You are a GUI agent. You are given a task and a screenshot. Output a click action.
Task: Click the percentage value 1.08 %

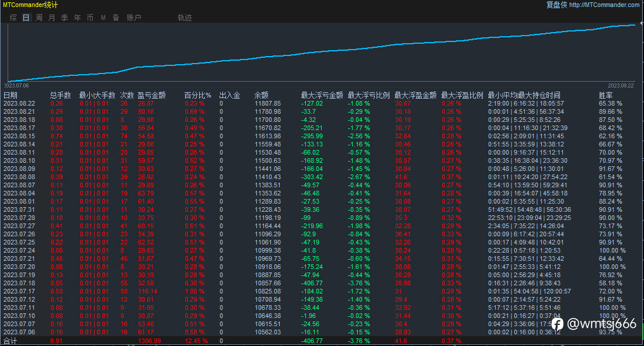(194, 291)
